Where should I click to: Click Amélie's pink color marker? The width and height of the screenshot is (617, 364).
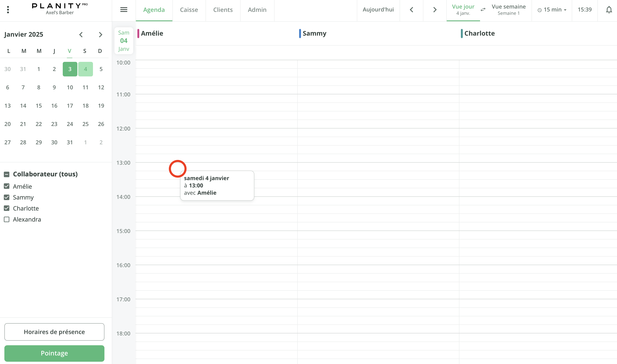pyautogui.click(x=138, y=33)
